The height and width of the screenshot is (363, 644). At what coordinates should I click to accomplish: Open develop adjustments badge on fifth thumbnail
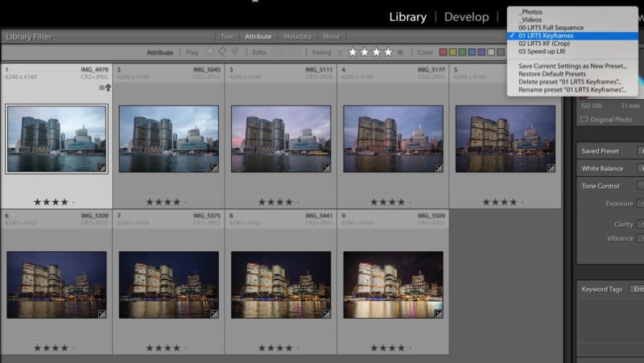pyautogui.click(x=551, y=167)
